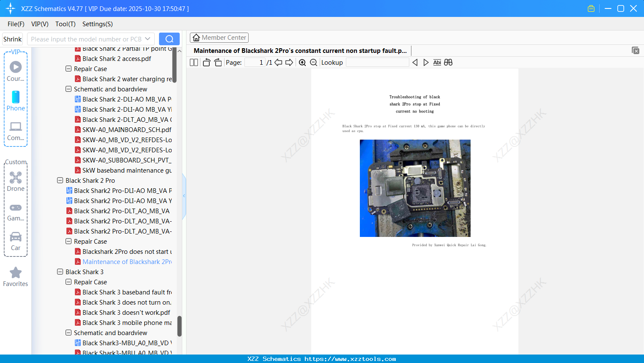Open the Tool(T) menu
644x363 pixels.
[65, 24]
